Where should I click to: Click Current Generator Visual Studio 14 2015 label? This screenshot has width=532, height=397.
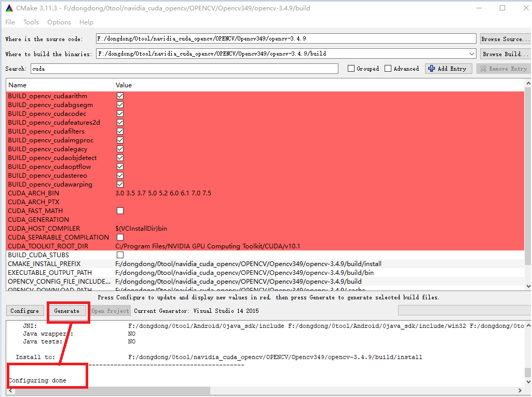pos(196,311)
